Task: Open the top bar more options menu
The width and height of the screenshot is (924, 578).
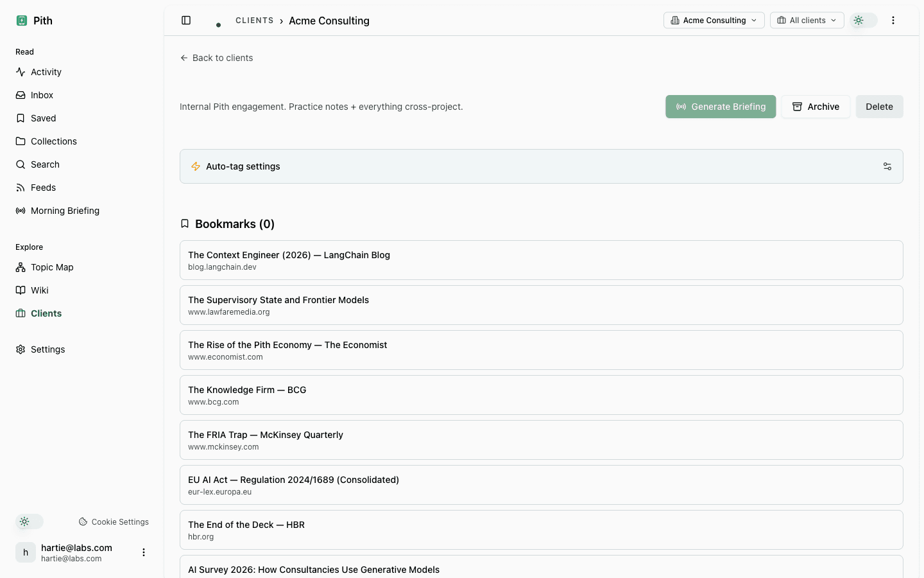Action: click(893, 21)
